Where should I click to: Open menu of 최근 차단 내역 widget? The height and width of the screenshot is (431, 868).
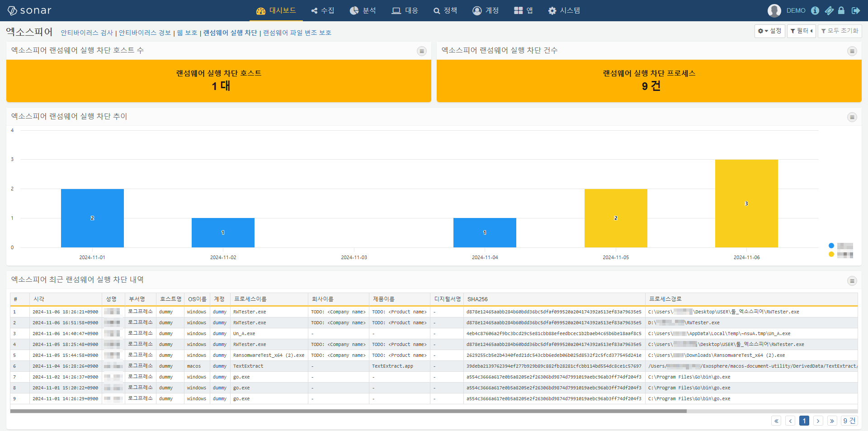tap(852, 281)
